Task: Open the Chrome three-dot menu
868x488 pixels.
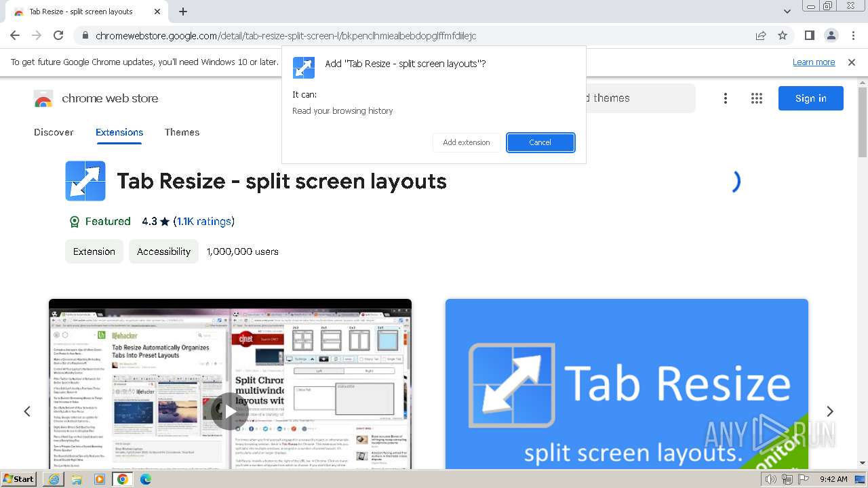Action: (852, 36)
